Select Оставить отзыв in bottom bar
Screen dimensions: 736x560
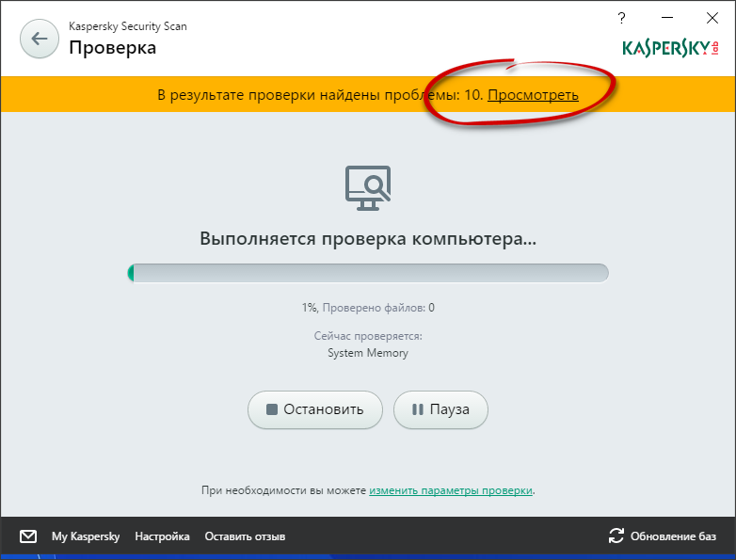click(244, 536)
